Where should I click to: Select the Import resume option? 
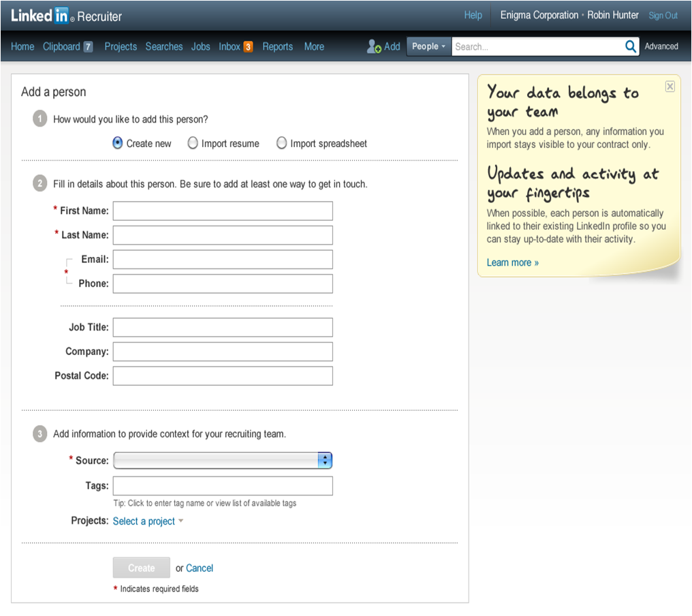click(193, 143)
